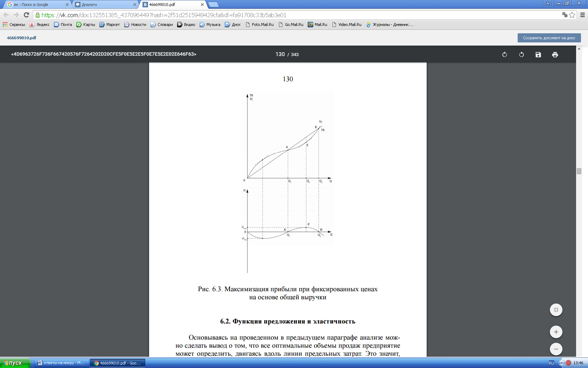This screenshot has width=588, height=368.
Task: Open the Go.Mail.Ru bookmark
Action: [291, 25]
